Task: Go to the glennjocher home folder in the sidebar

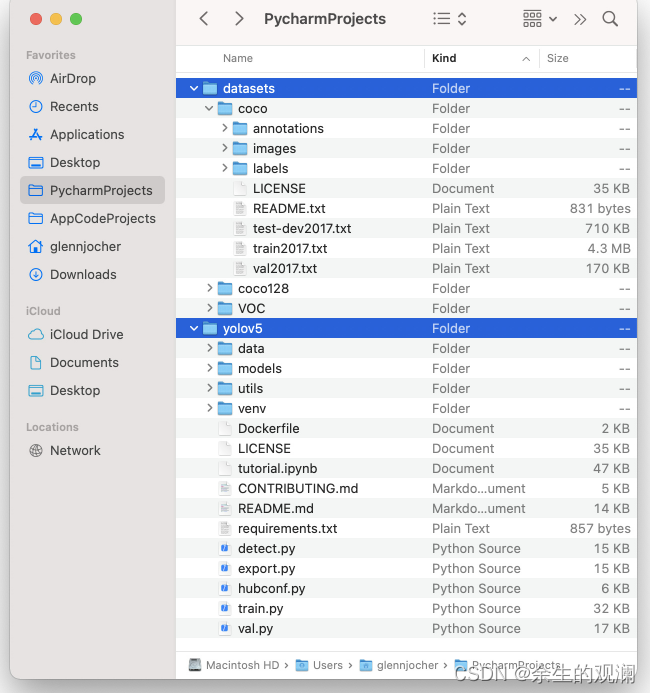Action: coord(85,246)
